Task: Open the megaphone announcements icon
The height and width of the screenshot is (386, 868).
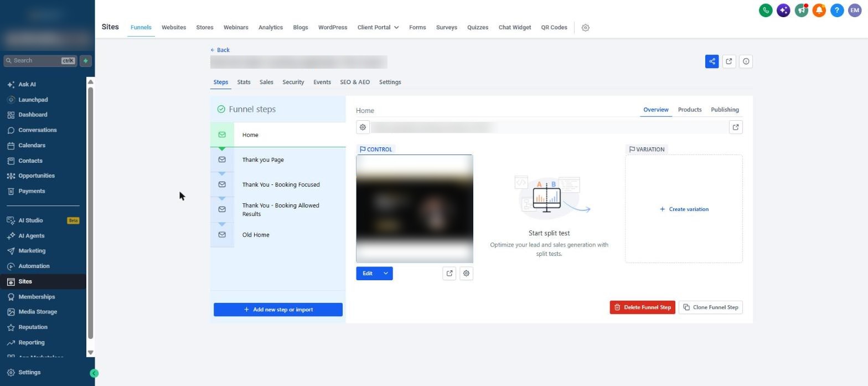Action: [x=801, y=10]
